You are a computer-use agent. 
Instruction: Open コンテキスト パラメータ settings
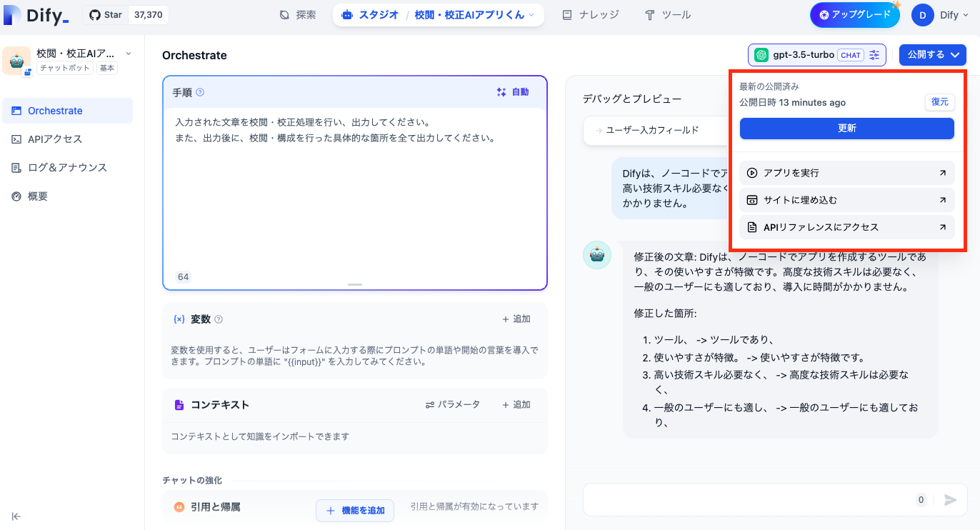(x=453, y=405)
